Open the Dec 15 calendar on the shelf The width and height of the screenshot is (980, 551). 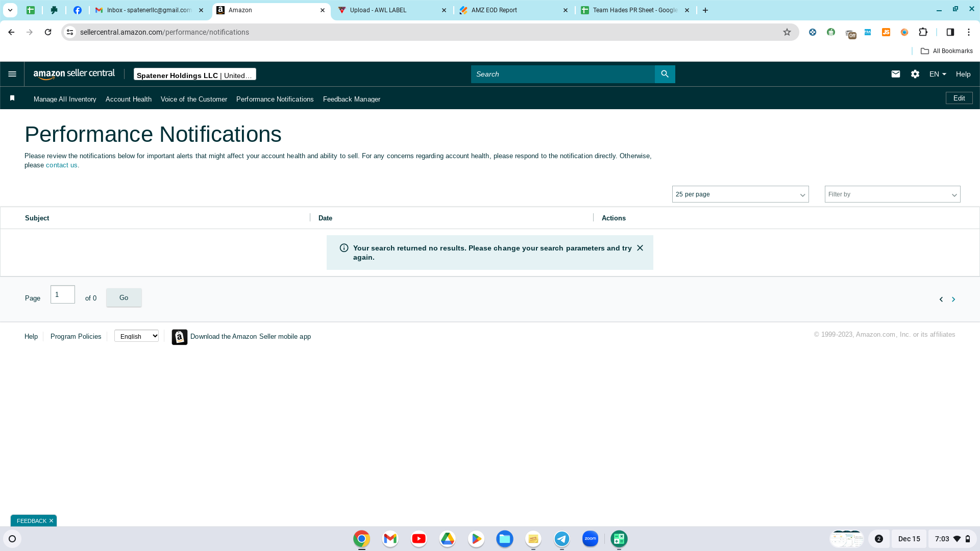[x=909, y=539]
